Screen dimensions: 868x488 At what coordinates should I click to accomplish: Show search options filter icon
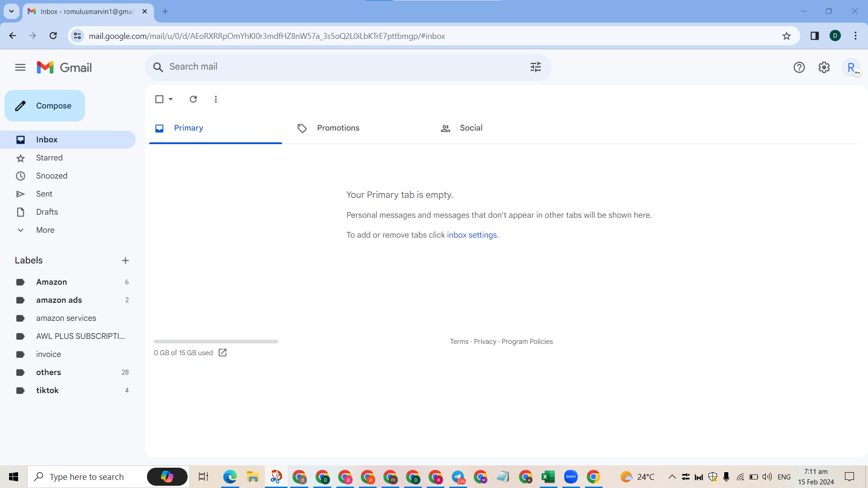(x=536, y=67)
